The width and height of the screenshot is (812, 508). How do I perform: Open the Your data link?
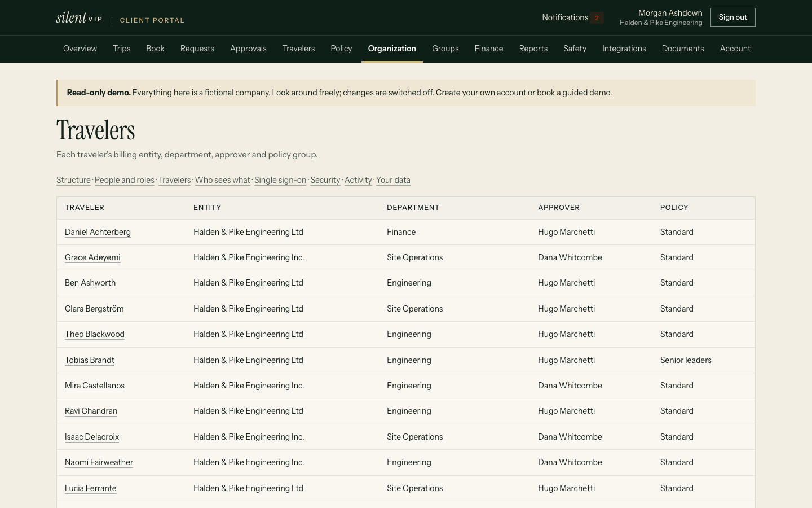[x=393, y=180]
